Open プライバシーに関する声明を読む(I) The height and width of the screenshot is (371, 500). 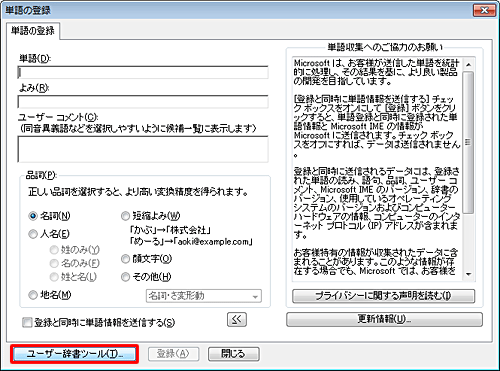[x=383, y=296]
